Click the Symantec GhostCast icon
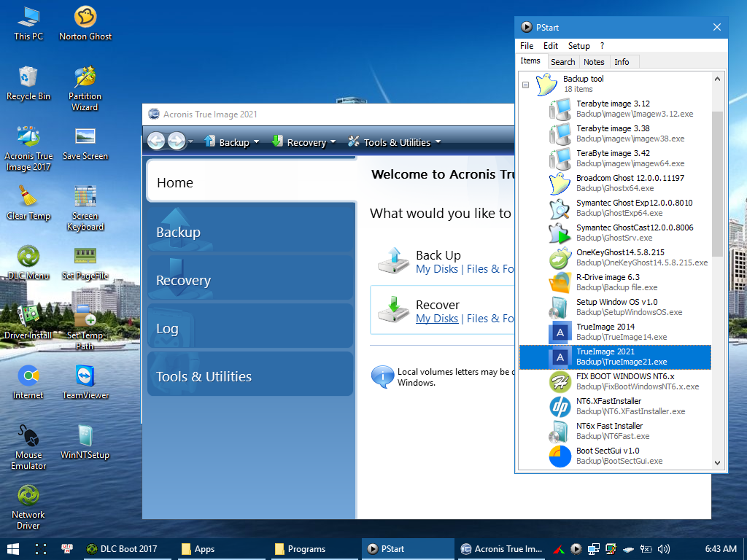The image size is (747, 560). [560, 233]
